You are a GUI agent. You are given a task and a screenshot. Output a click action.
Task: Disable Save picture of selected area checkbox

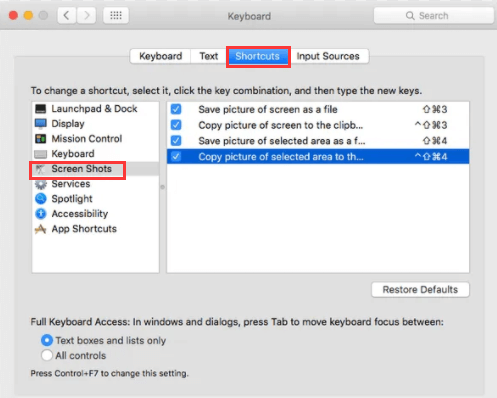176,141
